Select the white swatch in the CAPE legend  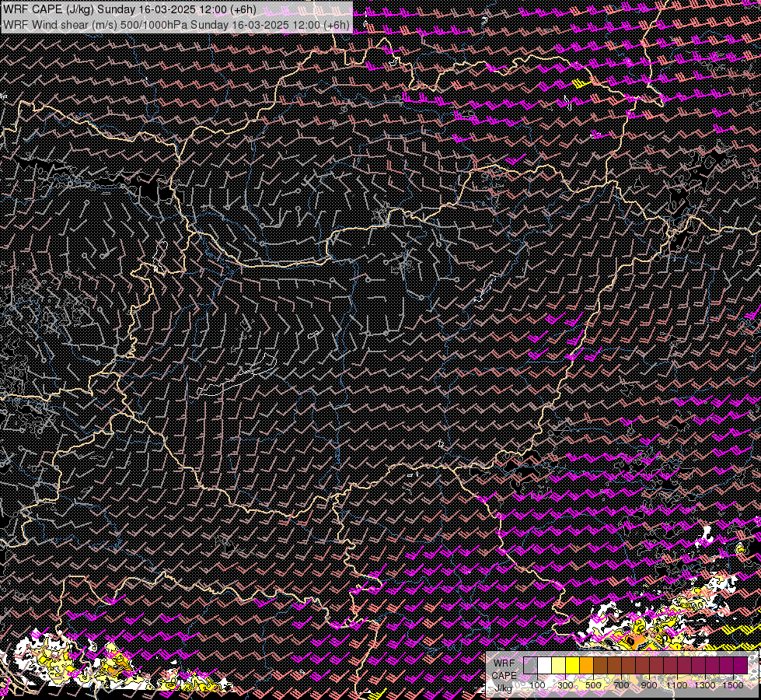[545, 665]
